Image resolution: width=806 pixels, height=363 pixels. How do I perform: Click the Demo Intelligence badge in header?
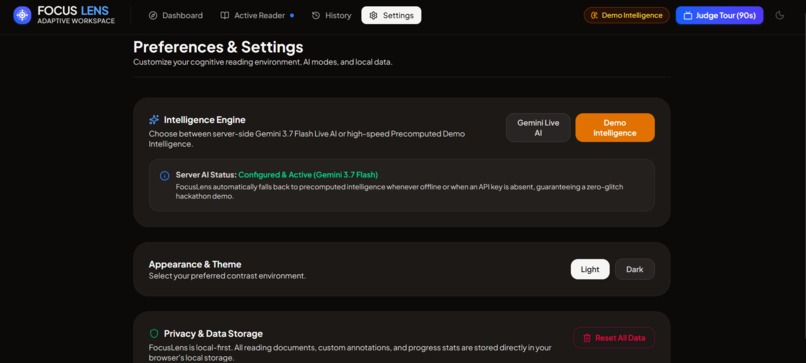coord(627,15)
